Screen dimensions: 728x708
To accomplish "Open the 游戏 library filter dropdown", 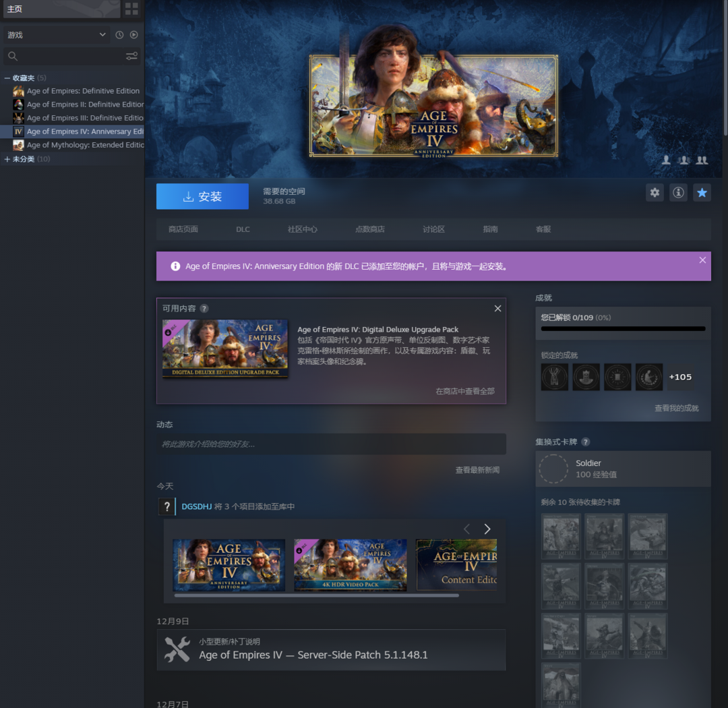I will pyautogui.click(x=57, y=35).
